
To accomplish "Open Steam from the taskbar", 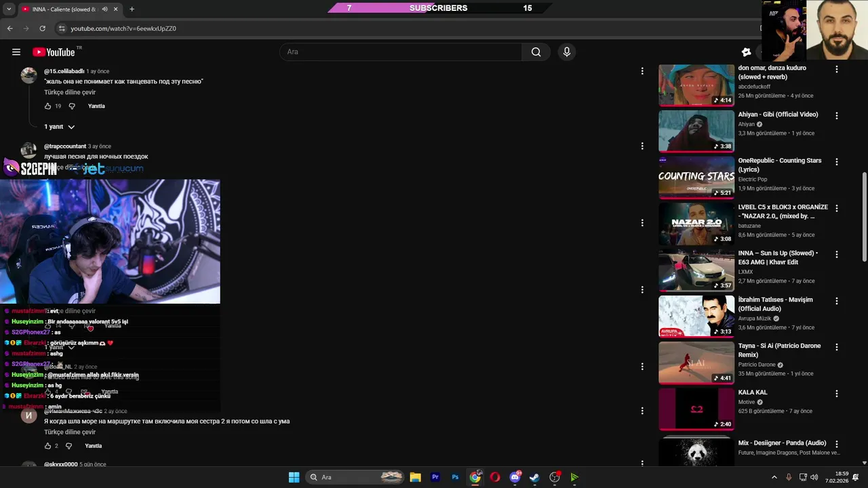I will click(534, 477).
